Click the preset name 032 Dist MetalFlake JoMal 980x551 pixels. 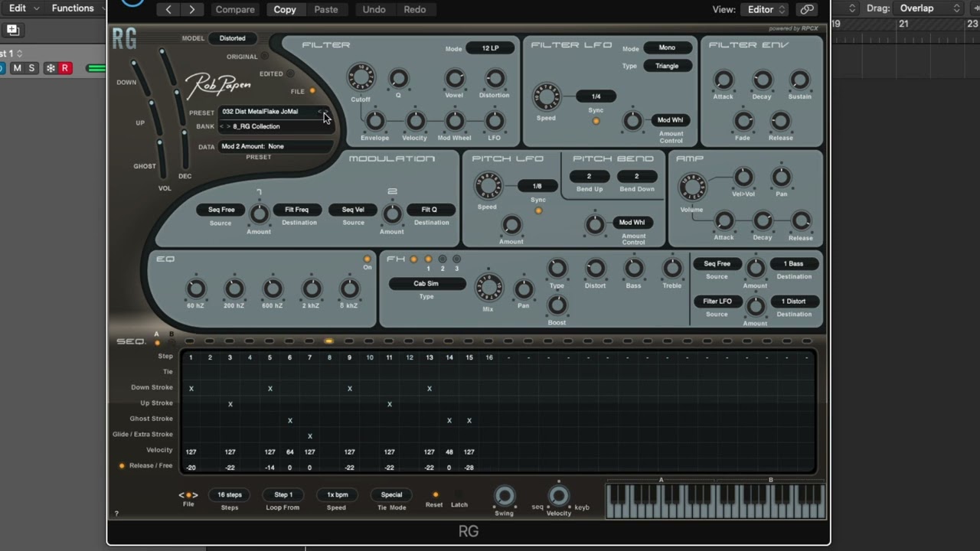[260, 112]
